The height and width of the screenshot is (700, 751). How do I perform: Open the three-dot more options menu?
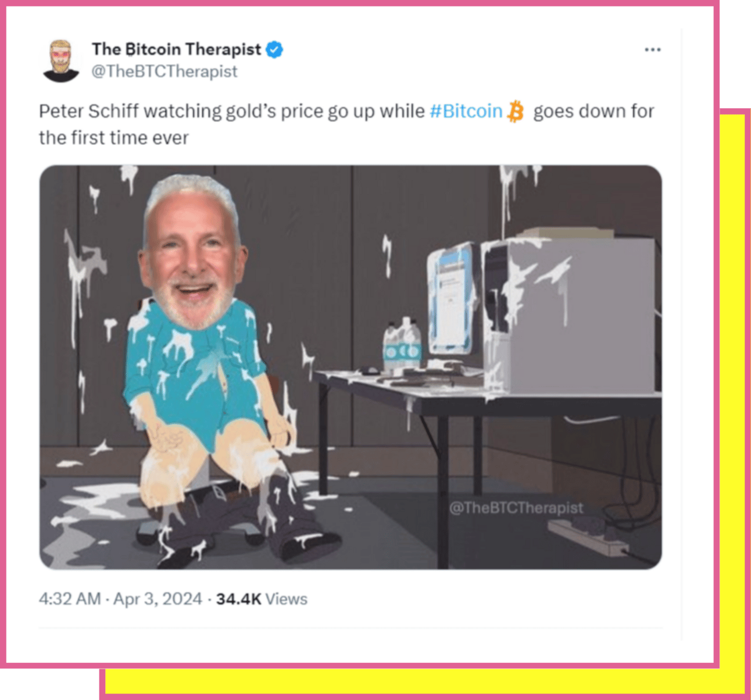(x=652, y=50)
